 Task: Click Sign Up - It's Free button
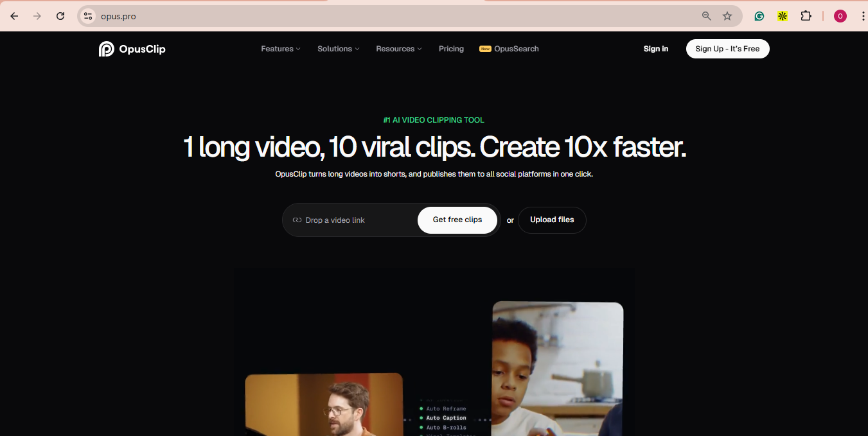point(727,49)
